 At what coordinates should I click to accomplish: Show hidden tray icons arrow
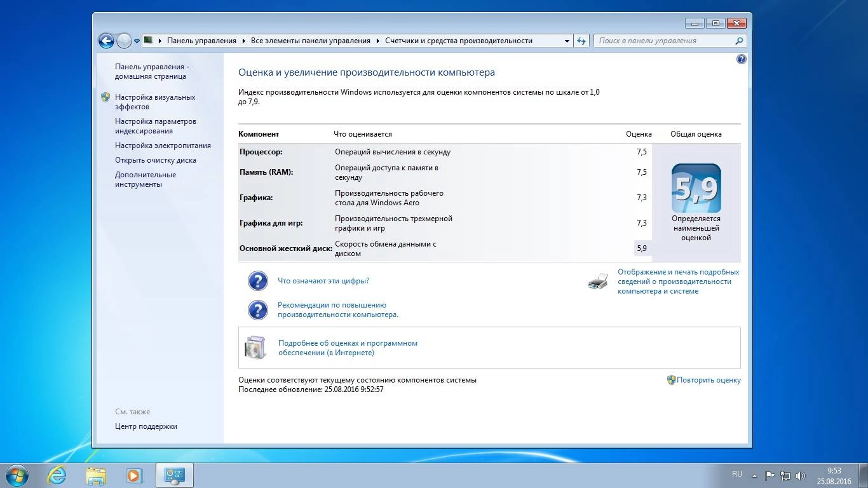[x=754, y=475]
